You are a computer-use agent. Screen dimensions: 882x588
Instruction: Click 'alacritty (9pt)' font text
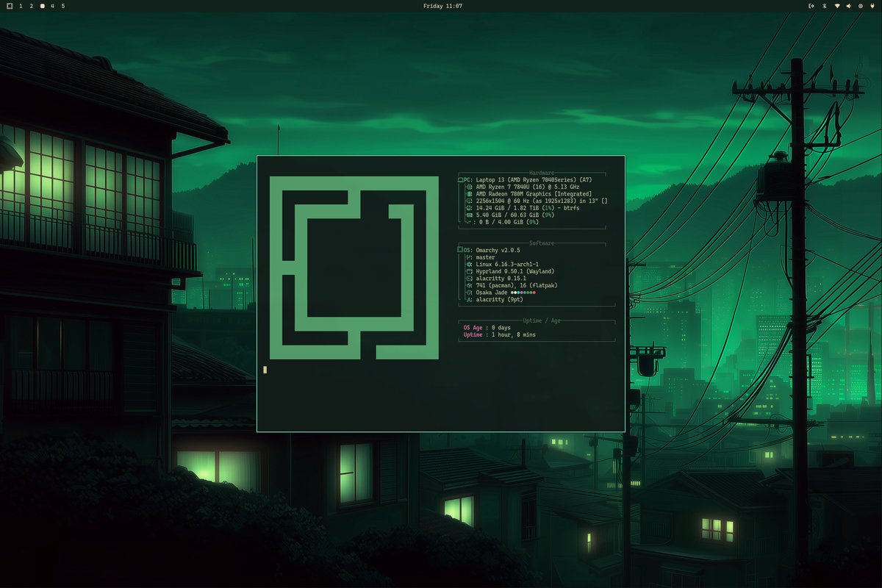click(500, 299)
